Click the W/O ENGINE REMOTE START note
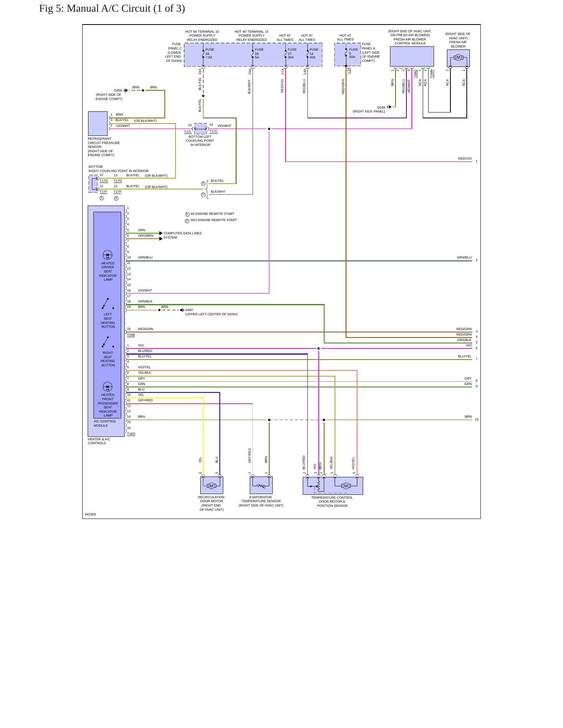 click(214, 220)
